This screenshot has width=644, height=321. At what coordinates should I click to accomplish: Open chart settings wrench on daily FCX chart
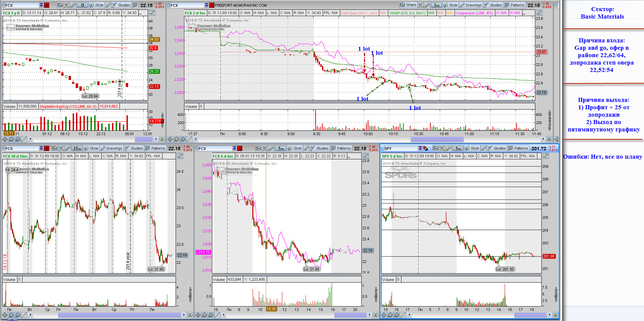click(x=73, y=5)
